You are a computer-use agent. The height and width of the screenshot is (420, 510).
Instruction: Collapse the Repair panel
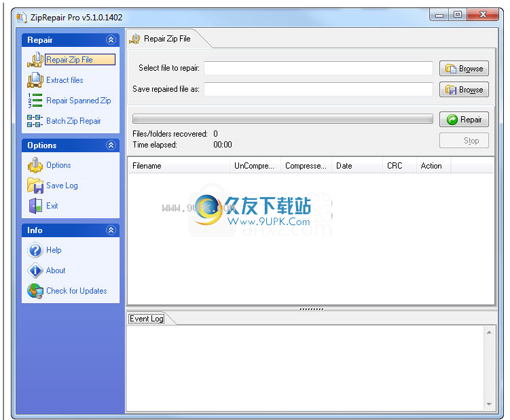click(x=111, y=39)
